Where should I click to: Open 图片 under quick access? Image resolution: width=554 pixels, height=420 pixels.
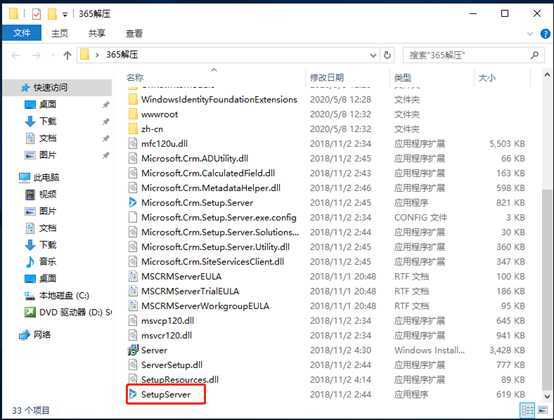[48, 155]
